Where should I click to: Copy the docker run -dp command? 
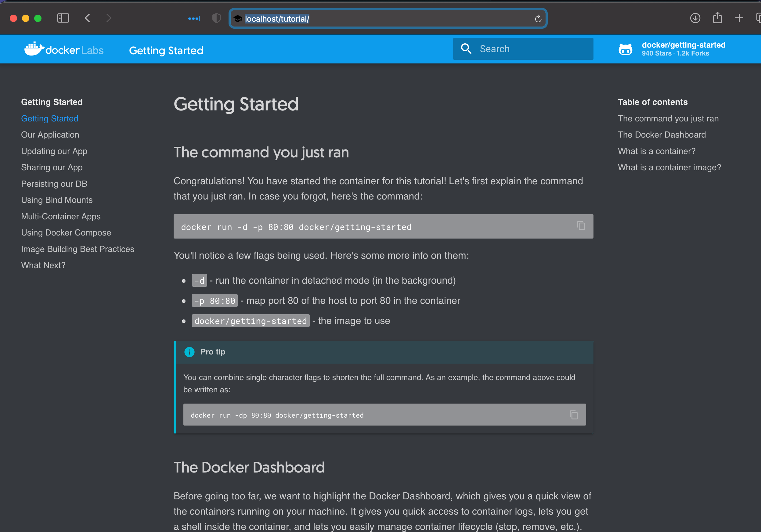tap(573, 414)
